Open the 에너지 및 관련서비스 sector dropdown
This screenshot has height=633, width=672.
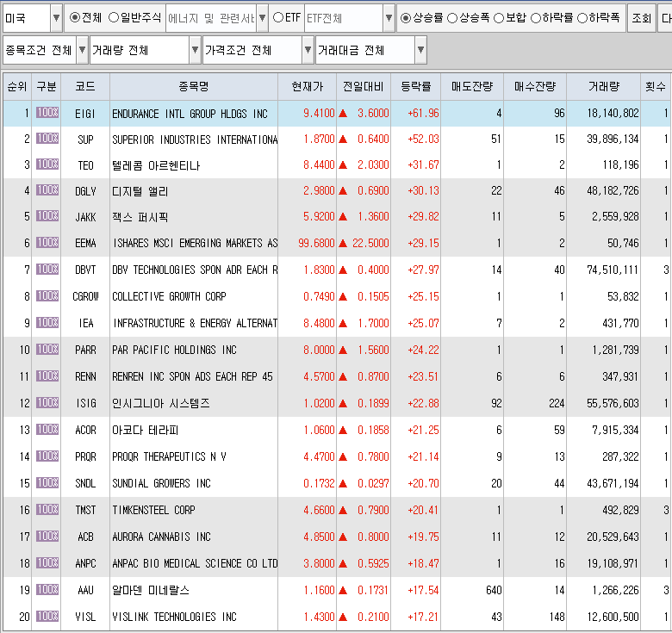(262, 18)
